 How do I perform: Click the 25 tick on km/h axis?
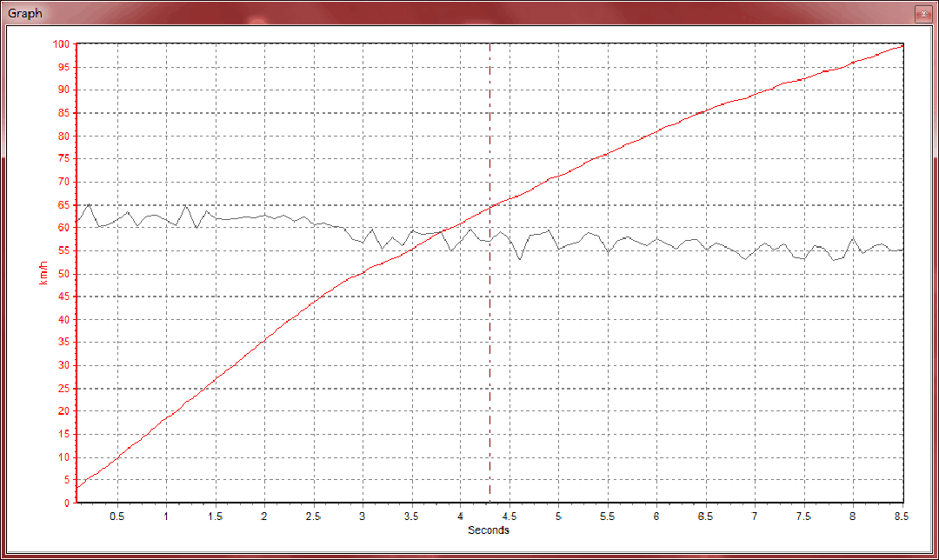63,389
